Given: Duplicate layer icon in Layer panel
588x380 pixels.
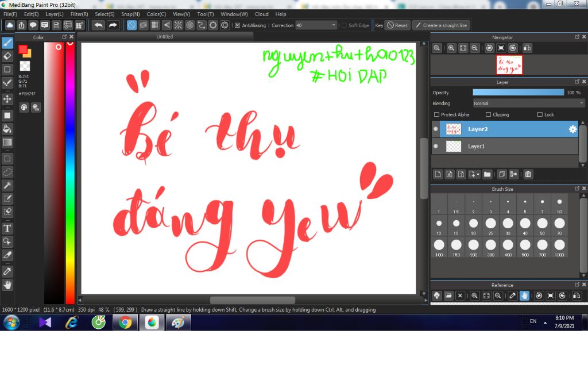Looking at the screenshot, I should point(502,174).
